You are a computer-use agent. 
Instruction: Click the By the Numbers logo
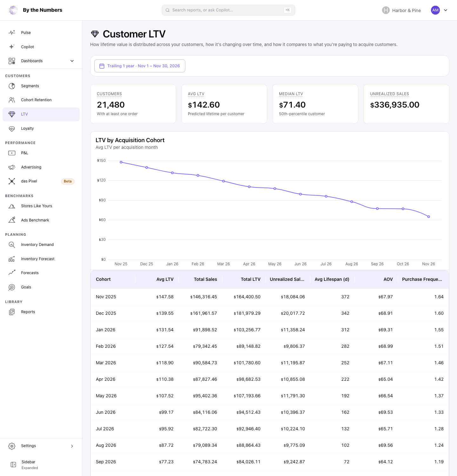tap(36, 10)
